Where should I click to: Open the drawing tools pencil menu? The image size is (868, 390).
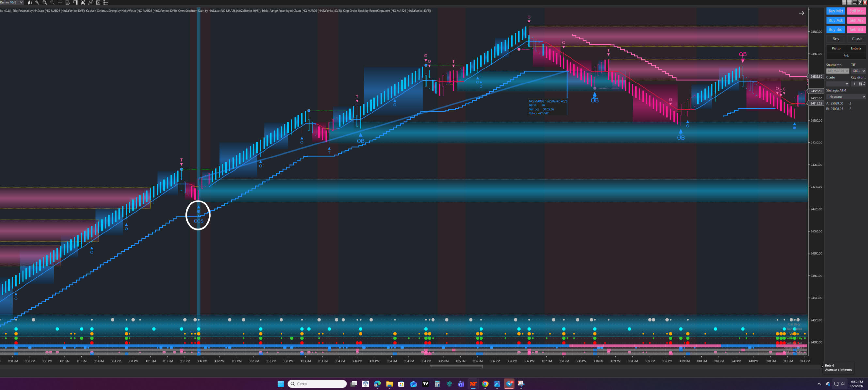pos(37,2)
